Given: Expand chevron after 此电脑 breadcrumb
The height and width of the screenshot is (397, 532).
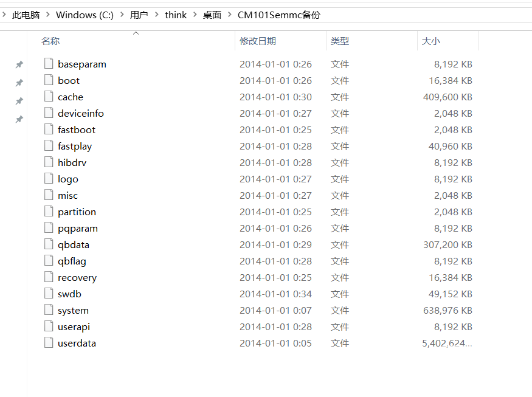Looking at the screenshot, I should pos(48,15).
